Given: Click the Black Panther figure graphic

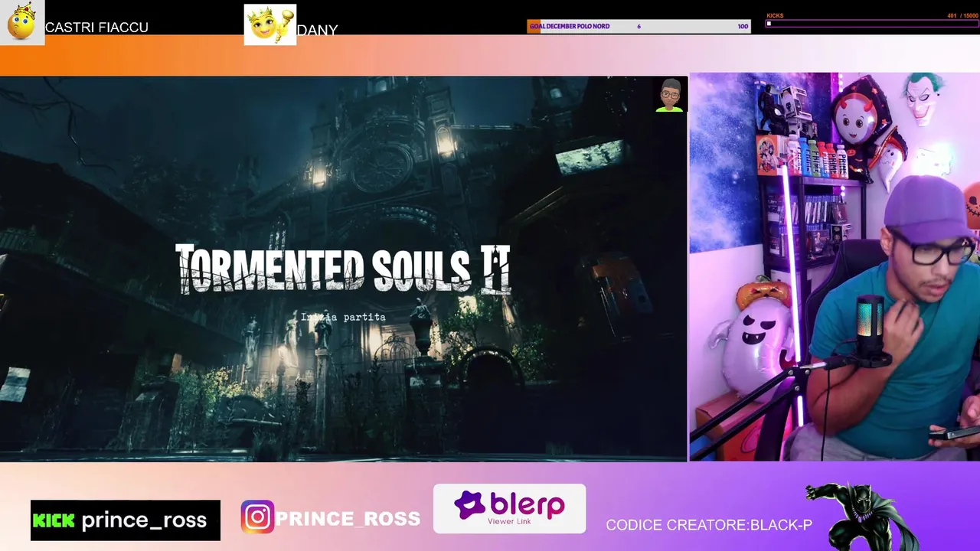Looking at the screenshot, I should pos(861,517).
